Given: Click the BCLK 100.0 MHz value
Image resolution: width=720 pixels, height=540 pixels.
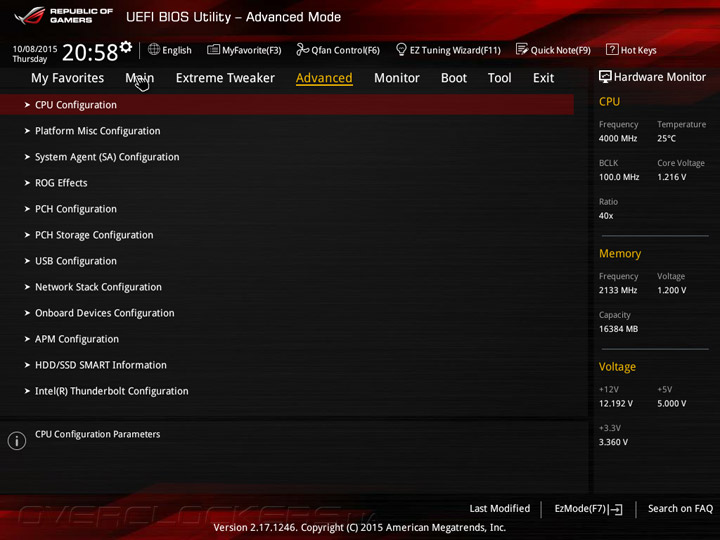Looking at the screenshot, I should coord(619,177).
